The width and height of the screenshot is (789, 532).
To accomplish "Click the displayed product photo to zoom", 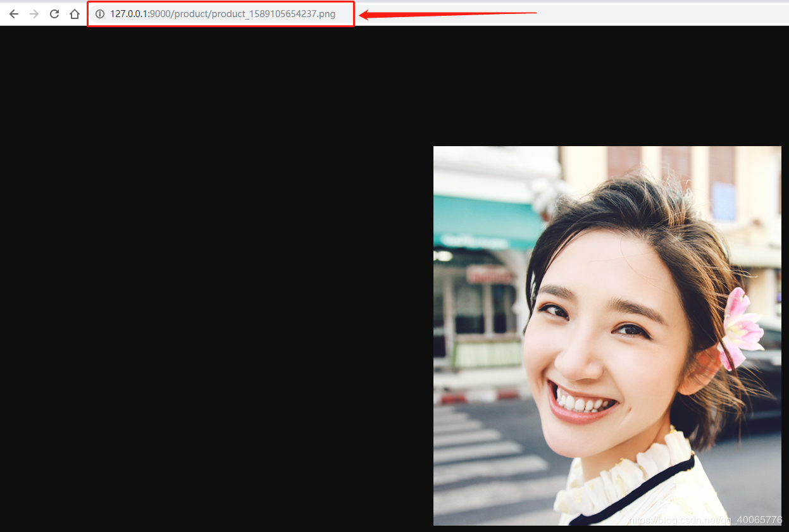I will click(607, 335).
